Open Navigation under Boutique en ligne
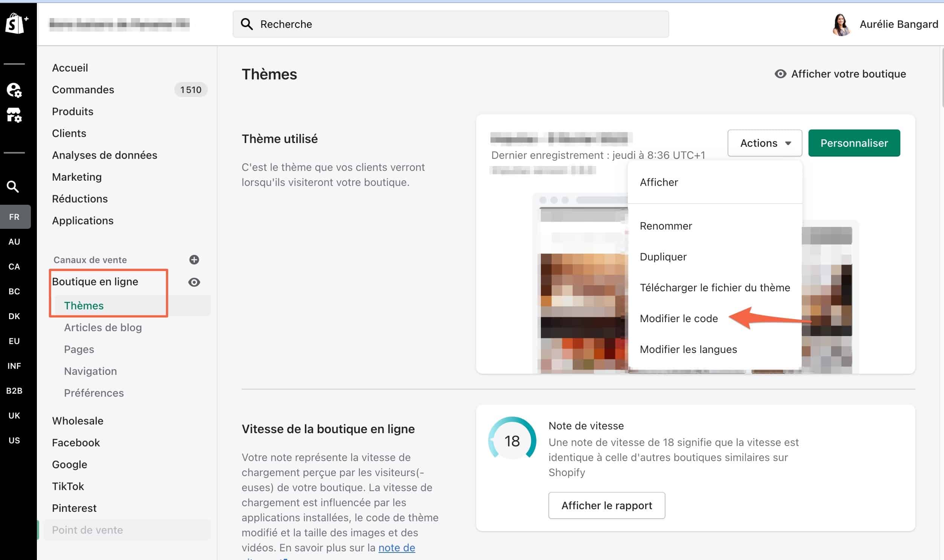The height and width of the screenshot is (560, 944). (91, 371)
